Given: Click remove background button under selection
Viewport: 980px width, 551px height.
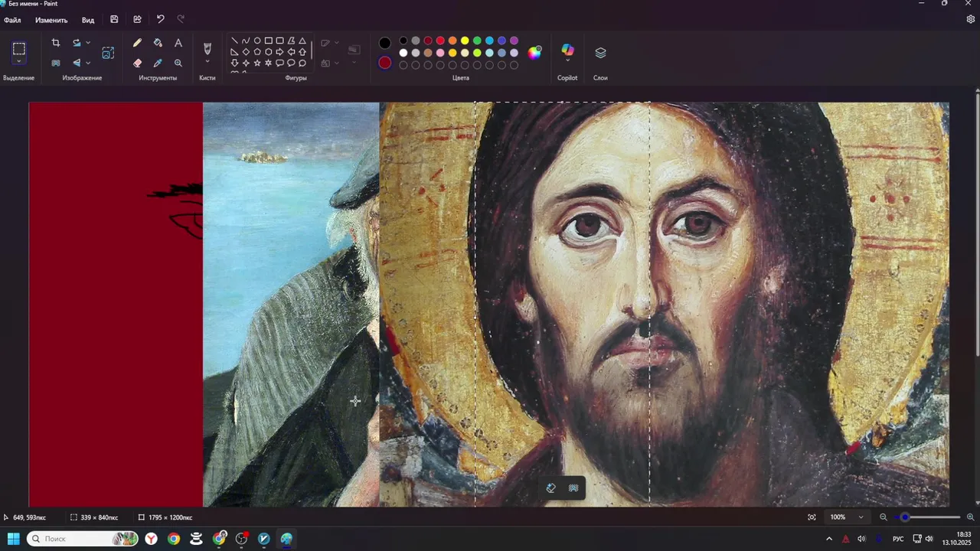Looking at the screenshot, I should tap(573, 488).
